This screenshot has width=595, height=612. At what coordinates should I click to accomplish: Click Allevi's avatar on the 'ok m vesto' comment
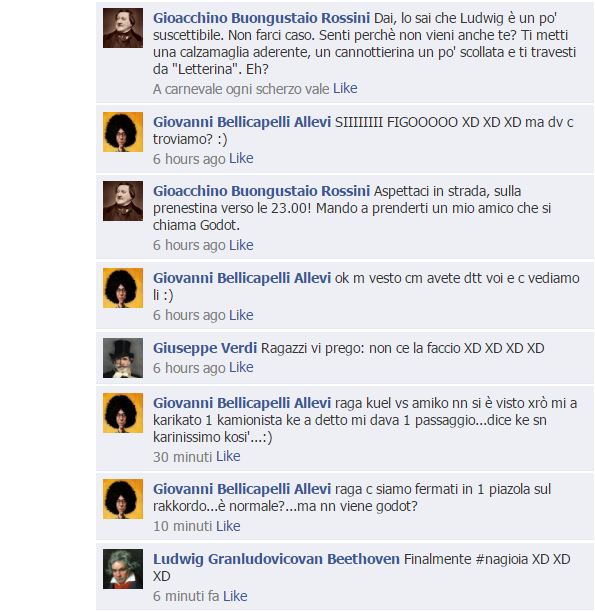click(x=123, y=288)
